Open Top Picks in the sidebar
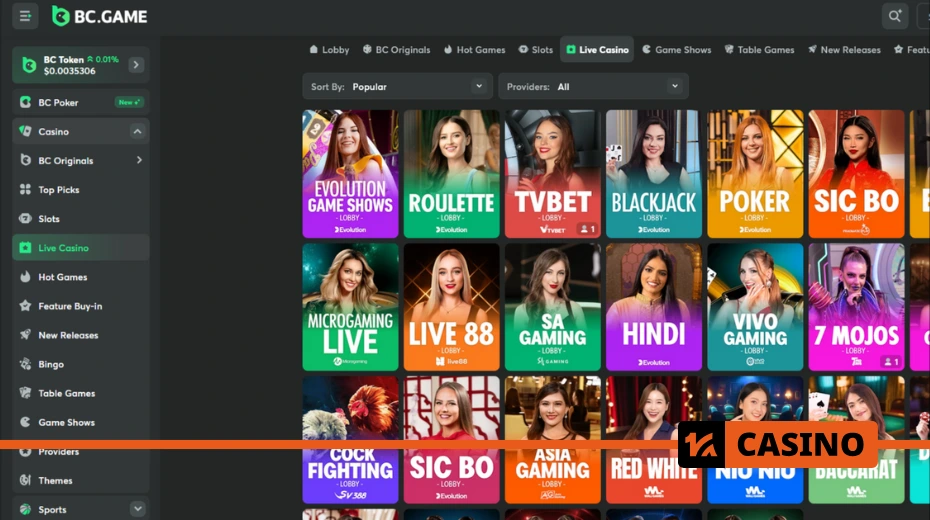This screenshot has width=930, height=520. pyautogui.click(x=81, y=190)
